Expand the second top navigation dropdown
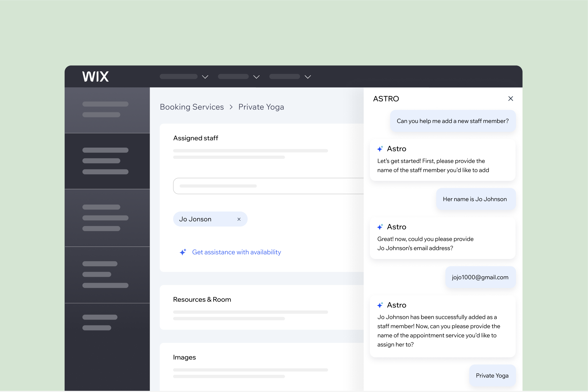The image size is (588, 392). coord(256,77)
